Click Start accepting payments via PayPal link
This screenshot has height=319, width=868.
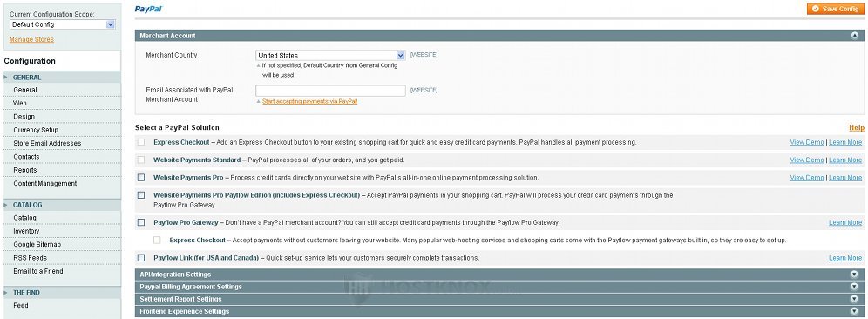[309, 101]
